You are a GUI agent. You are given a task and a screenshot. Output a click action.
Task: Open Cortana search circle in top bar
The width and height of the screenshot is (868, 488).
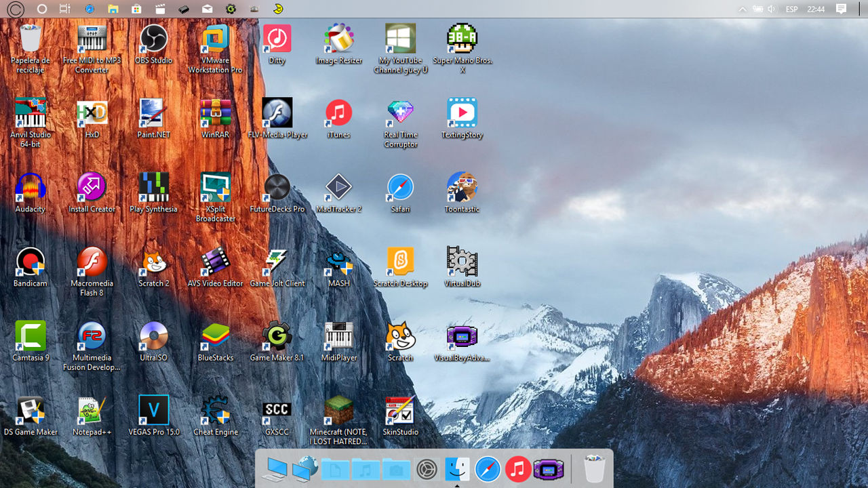pyautogui.click(x=42, y=9)
